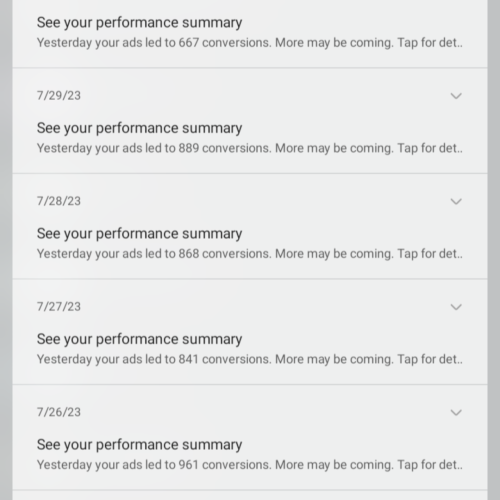Select the 7/27/23 date label
Screen dimensions: 500x500
[x=59, y=307]
